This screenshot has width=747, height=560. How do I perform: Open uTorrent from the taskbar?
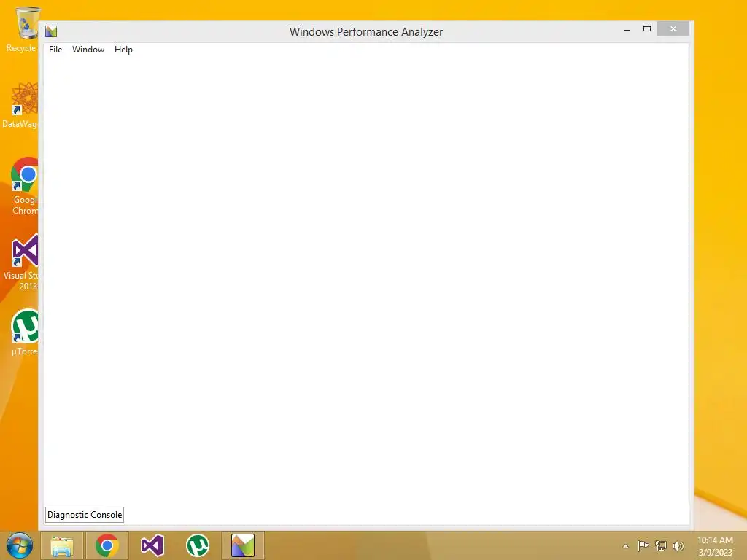point(198,545)
